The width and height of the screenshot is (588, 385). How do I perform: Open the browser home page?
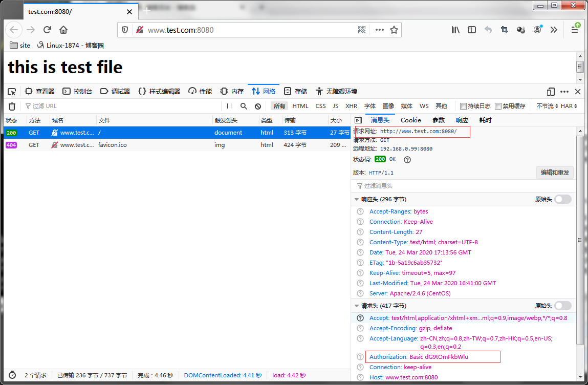[x=63, y=30]
